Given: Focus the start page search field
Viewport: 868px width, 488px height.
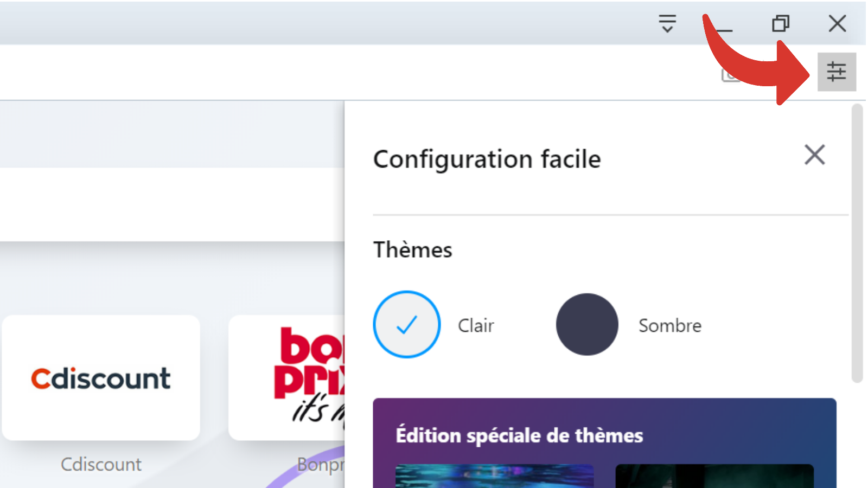Looking at the screenshot, I should [163, 204].
